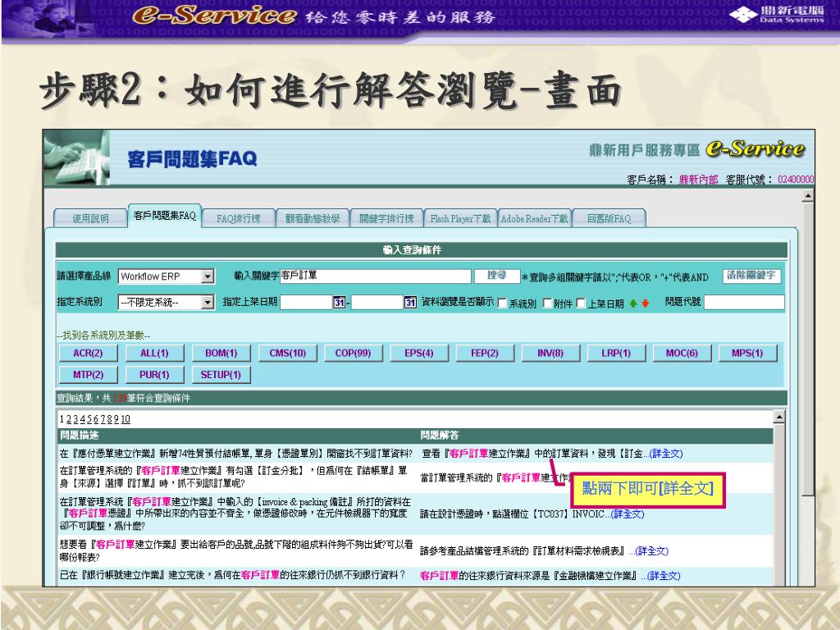Viewport: 840px width, 630px height.
Task: Filter results by BOM(1)
Action: coord(221,353)
